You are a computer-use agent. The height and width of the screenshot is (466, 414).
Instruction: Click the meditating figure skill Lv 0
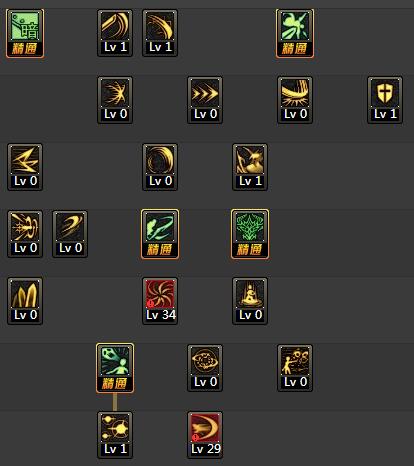(250, 301)
